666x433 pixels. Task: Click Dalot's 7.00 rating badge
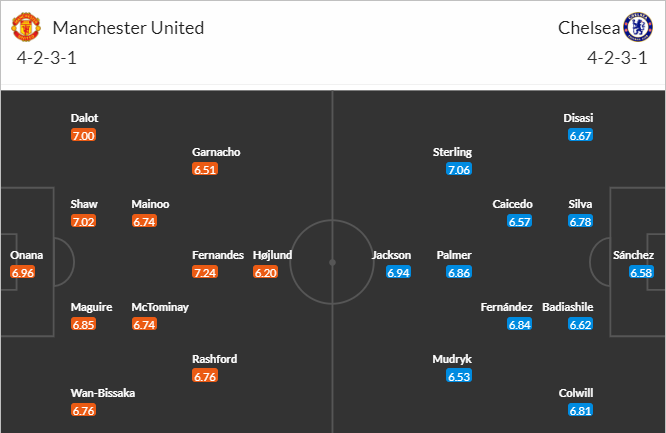pos(83,135)
